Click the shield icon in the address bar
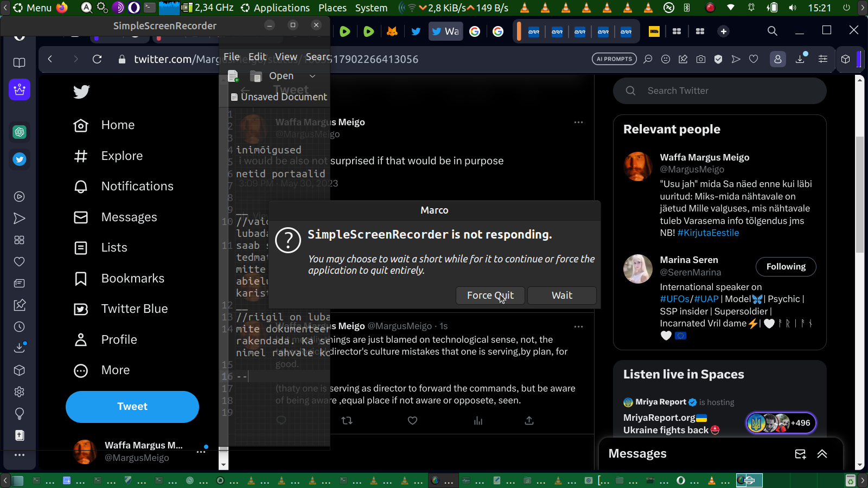 [x=718, y=59]
